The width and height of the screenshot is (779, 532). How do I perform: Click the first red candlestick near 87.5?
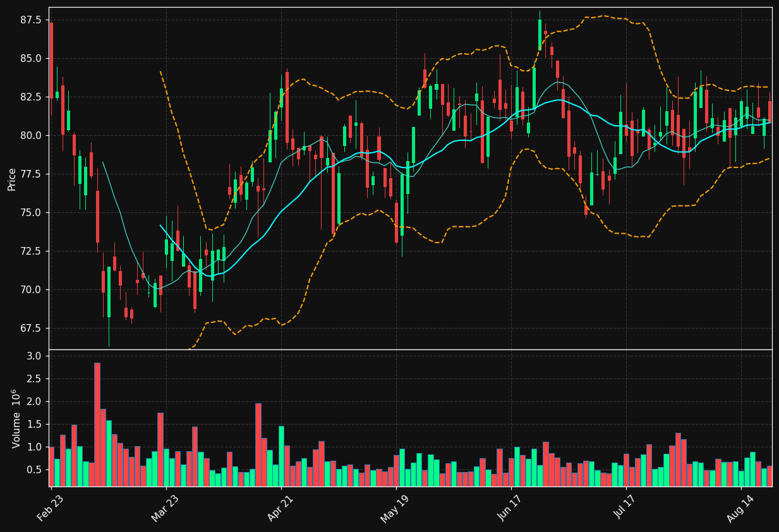tap(51, 60)
